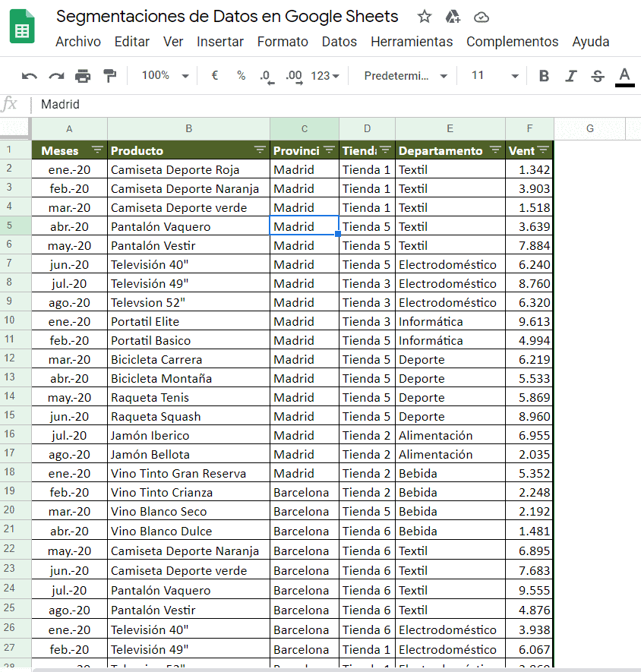641x672 pixels.
Task: Star the document with the star icon
Action: pos(424,17)
